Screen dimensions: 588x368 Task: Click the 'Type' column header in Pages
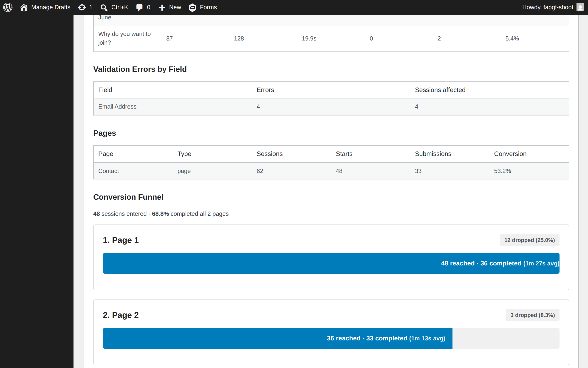click(184, 154)
